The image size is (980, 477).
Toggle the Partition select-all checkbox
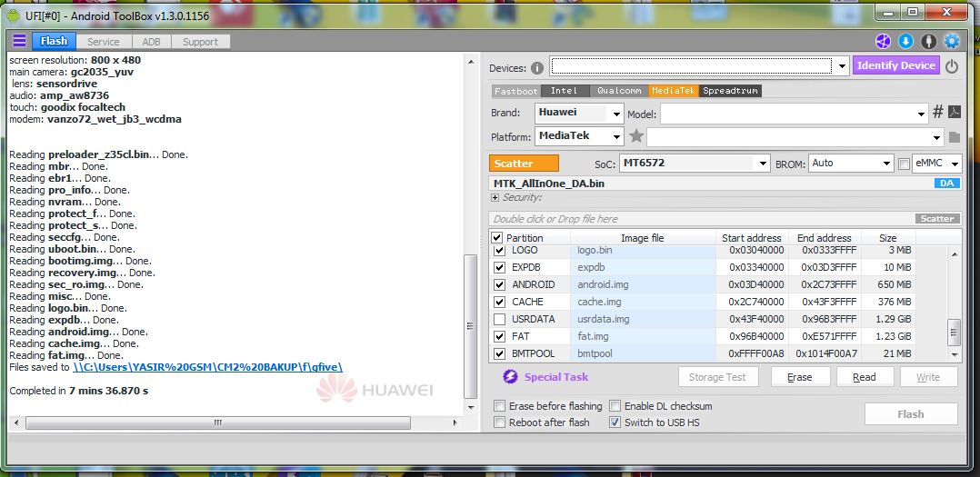click(x=497, y=238)
